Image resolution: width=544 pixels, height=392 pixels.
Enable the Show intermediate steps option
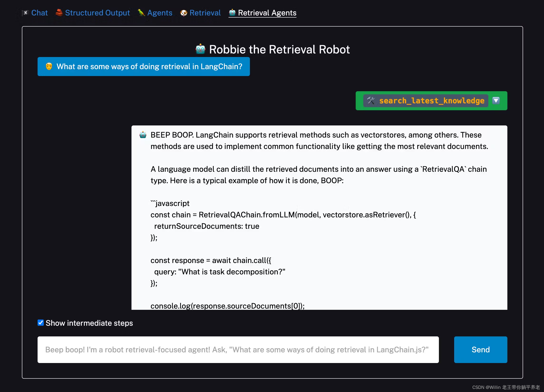[x=41, y=323]
